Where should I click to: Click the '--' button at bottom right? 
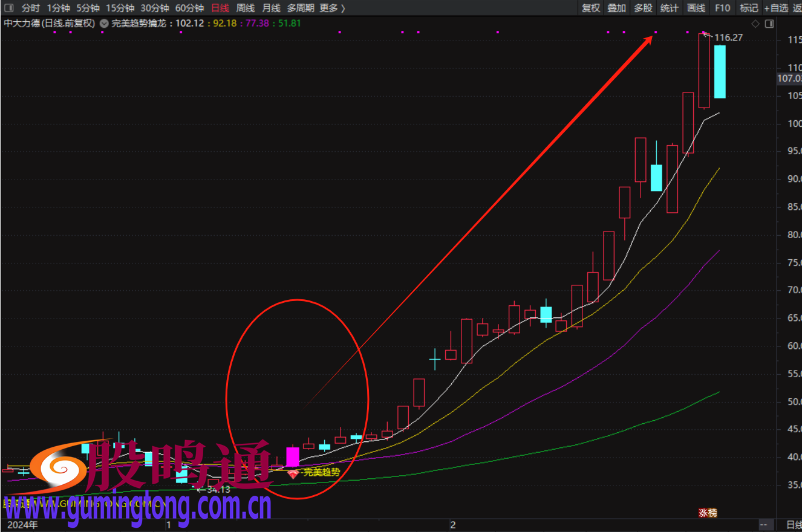coord(765,525)
